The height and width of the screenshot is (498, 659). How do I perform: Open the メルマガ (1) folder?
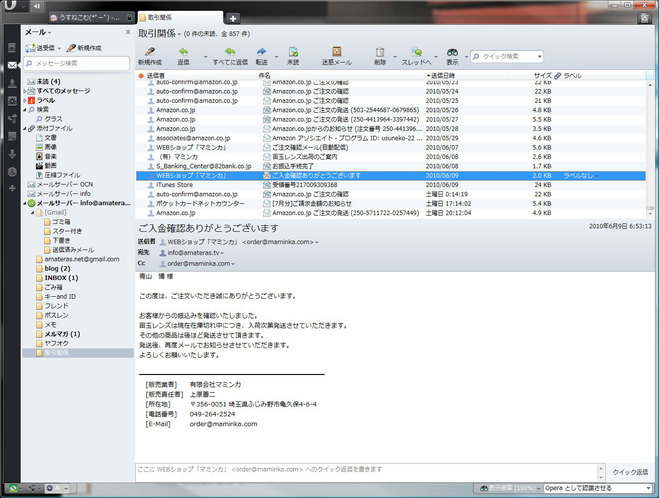tap(62, 334)
